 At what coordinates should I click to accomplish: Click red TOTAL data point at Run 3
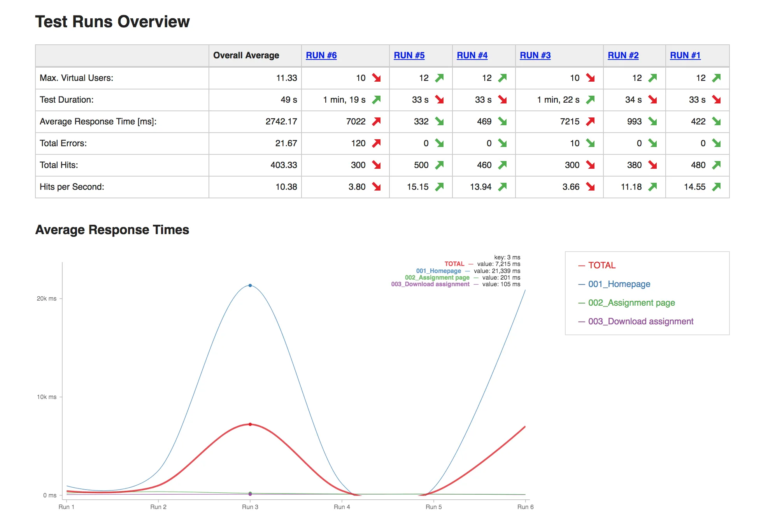[250, 424]
